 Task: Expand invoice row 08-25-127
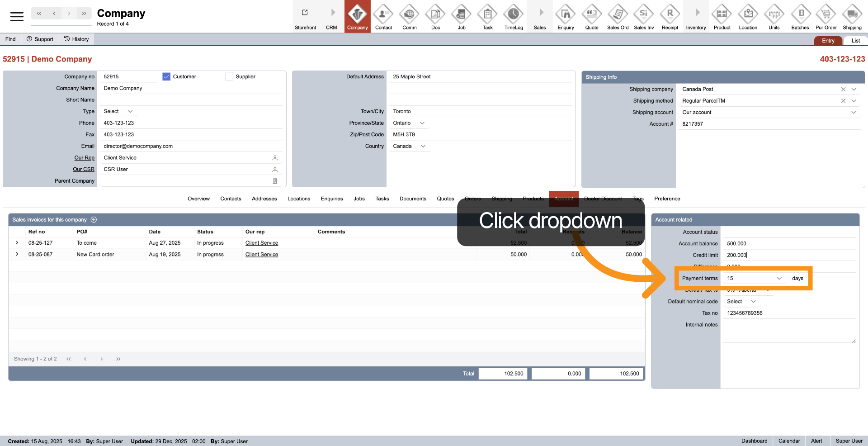17,243
